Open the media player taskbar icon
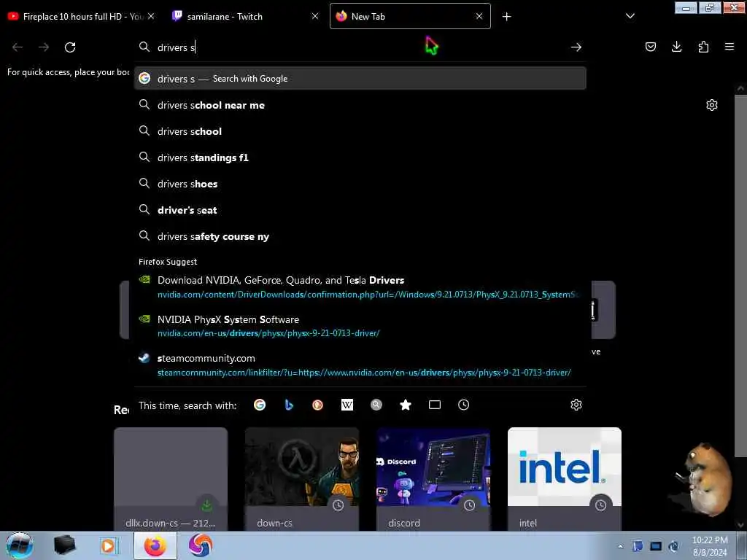This screenshot has height=560, width=747. pos(109,545)
